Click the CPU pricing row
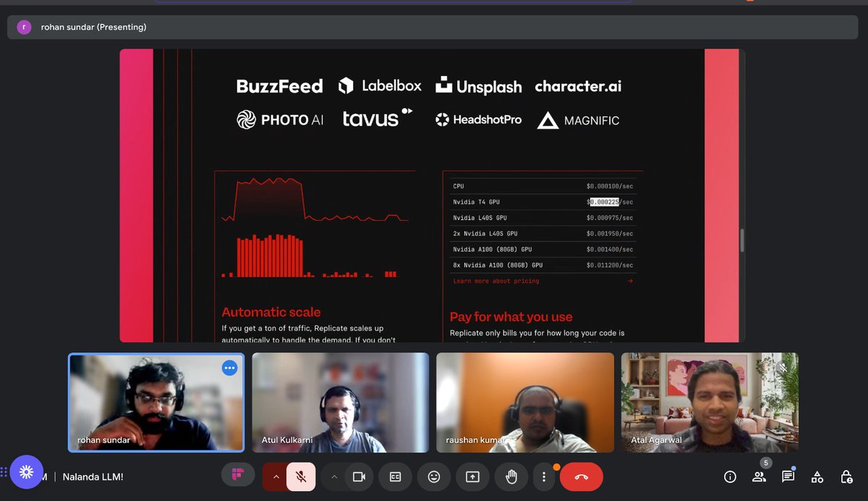Image resolution: width=868 pixels, height=501 pixels. [x=543, y=186]
